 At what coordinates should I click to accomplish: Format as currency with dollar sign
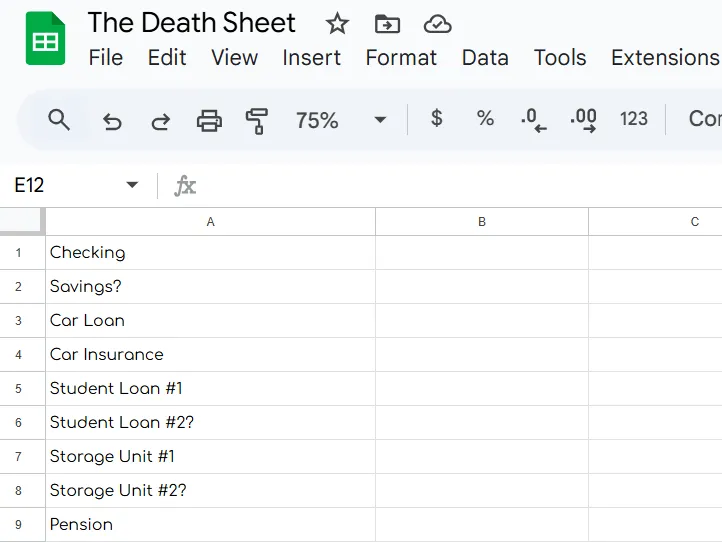coord(436,119)
